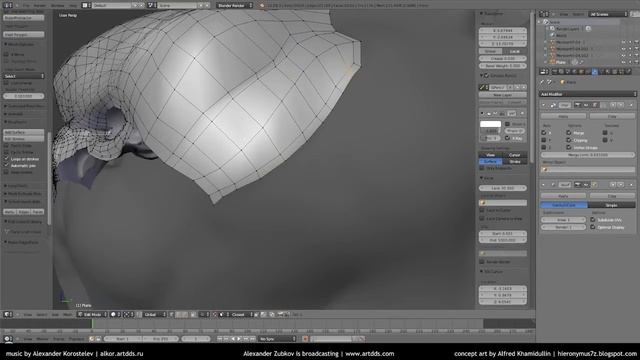Click the pencil icon of the grease pencil layer
640x360 pixels.
point(482,87)
